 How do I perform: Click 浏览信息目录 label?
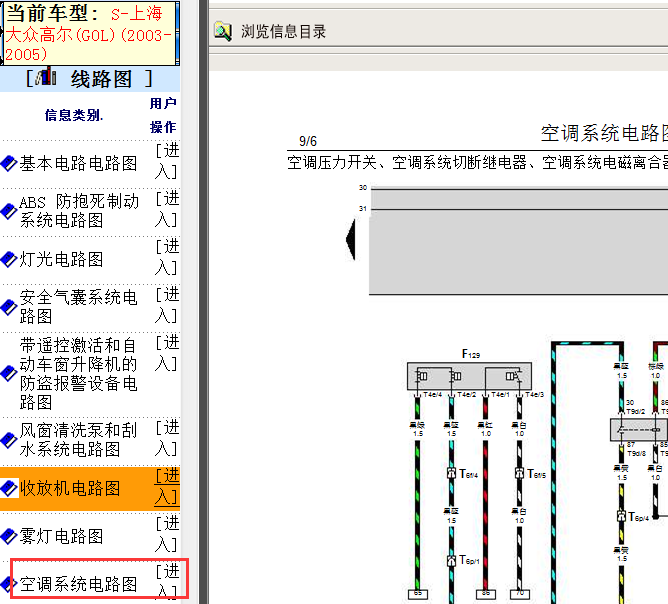[x=284, y=32]
